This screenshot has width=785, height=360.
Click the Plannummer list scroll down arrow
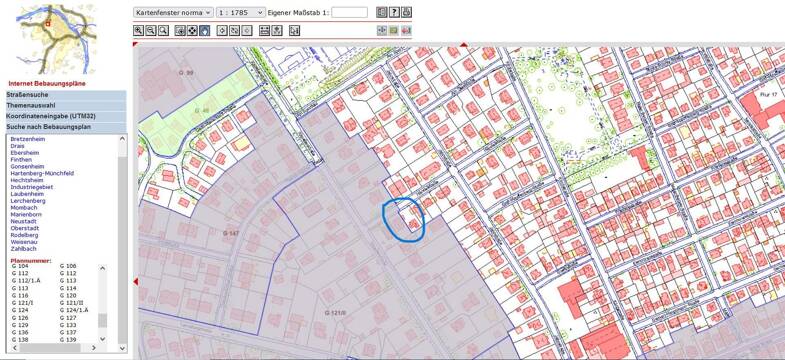click(x=102, y=339)
